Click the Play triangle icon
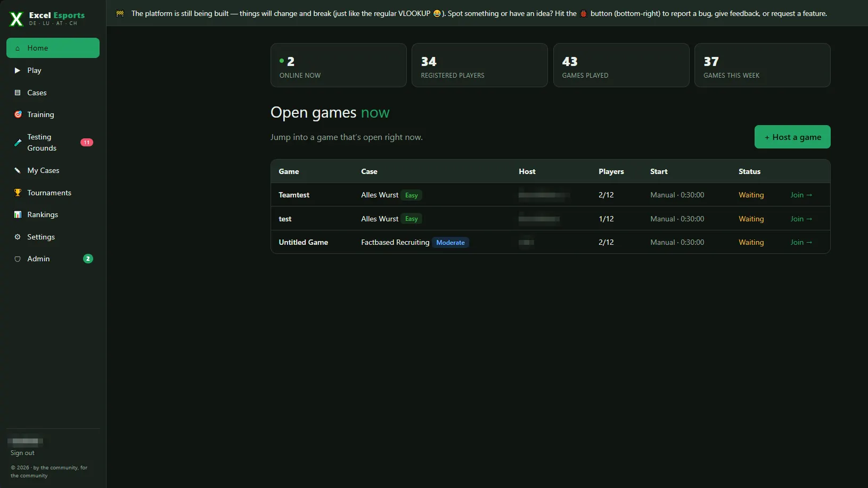Viewport: 868px width, 488px height. [x=18, y=70]
